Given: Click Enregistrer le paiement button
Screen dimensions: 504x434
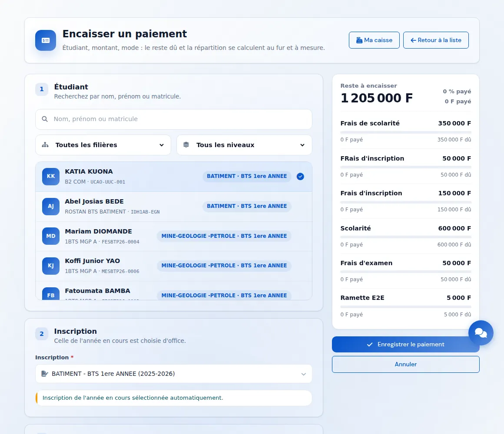Looking at the screenshot, I should tap(406, 345).
